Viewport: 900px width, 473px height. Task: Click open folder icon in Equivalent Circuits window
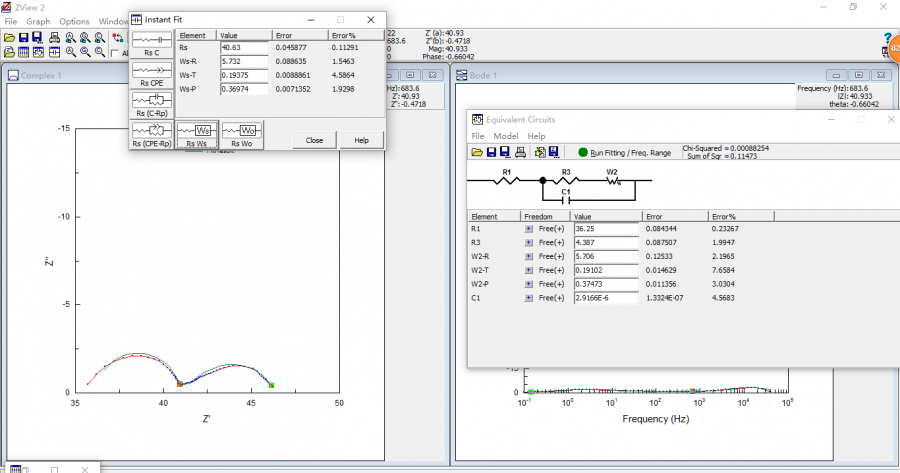[x=478, y=152]
